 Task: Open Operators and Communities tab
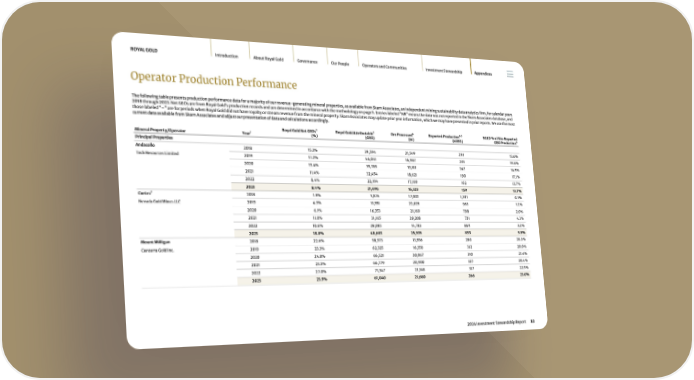(384, 66)
